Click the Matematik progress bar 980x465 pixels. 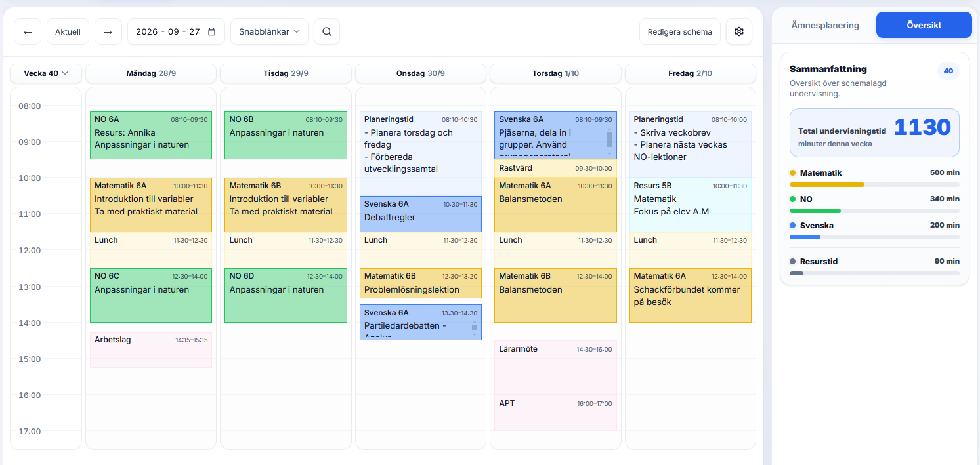pyautogui.click(x=874, y=184)
